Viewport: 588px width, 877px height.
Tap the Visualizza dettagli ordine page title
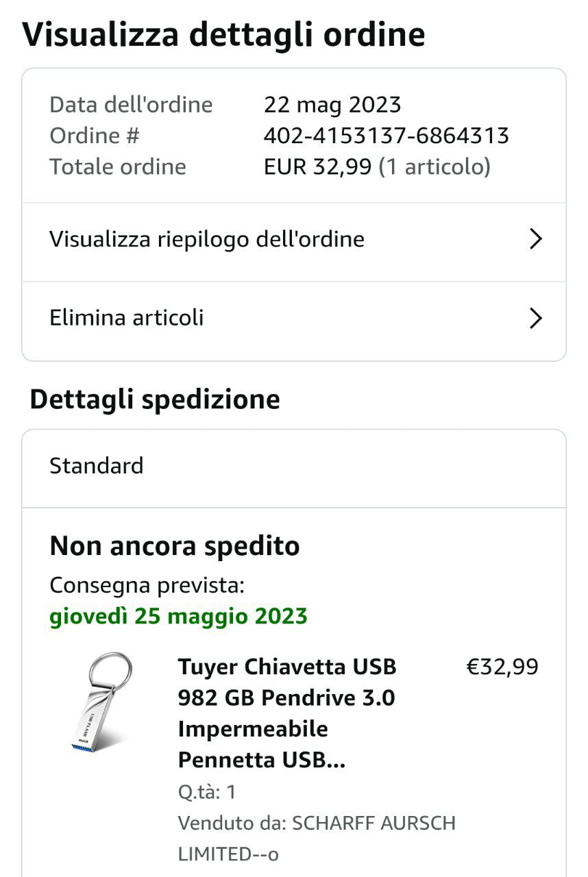223,34
